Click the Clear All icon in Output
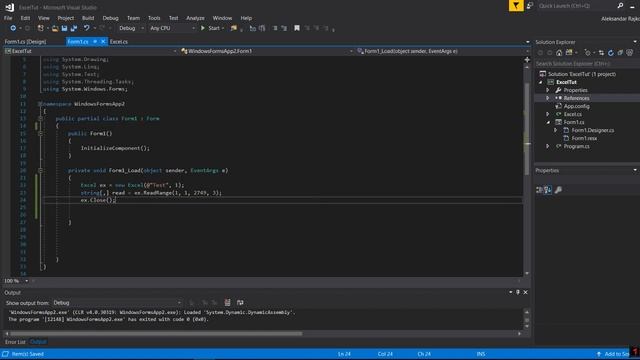Screen dimensions: 640x360 pyautogui.click(x=227, y=302)
